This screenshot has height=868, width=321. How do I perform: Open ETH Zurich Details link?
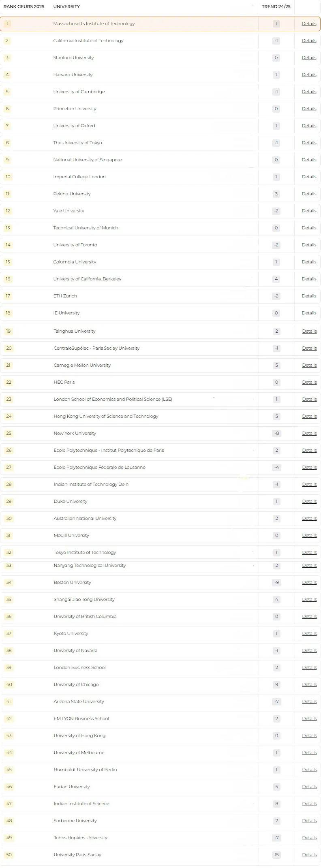coord(309,296)
